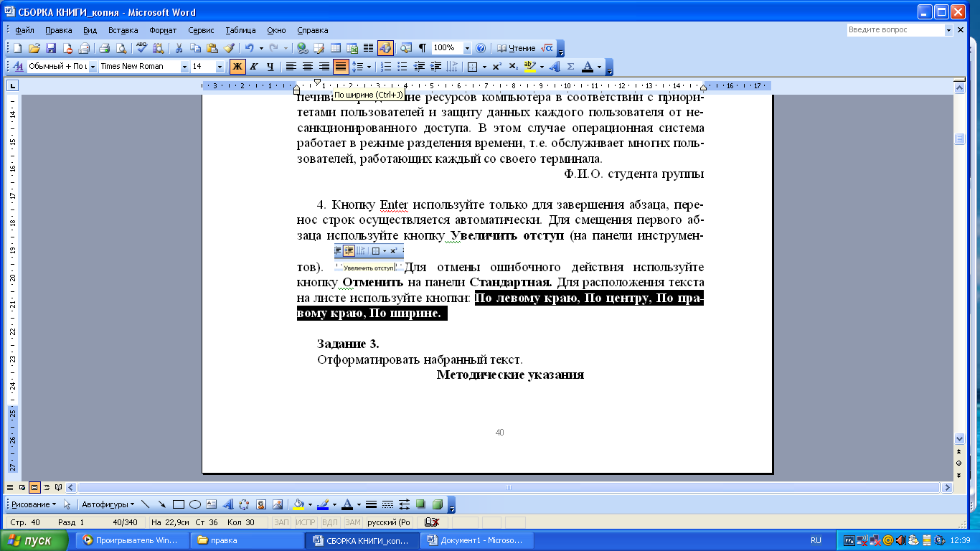Draw an arrow with the Drawing toolbar
The height and width of the screenshot is (551, 980).
click(162, 504)
